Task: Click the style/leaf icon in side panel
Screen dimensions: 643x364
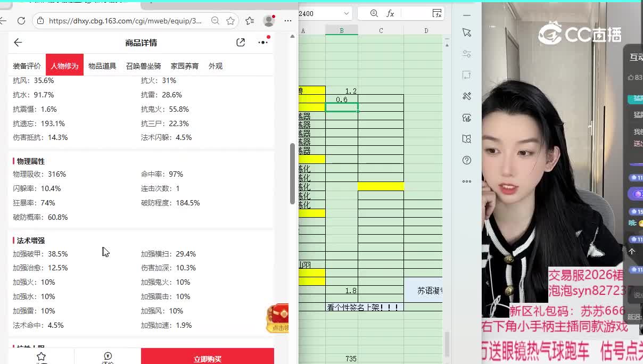Action: [x=467, y=118]
